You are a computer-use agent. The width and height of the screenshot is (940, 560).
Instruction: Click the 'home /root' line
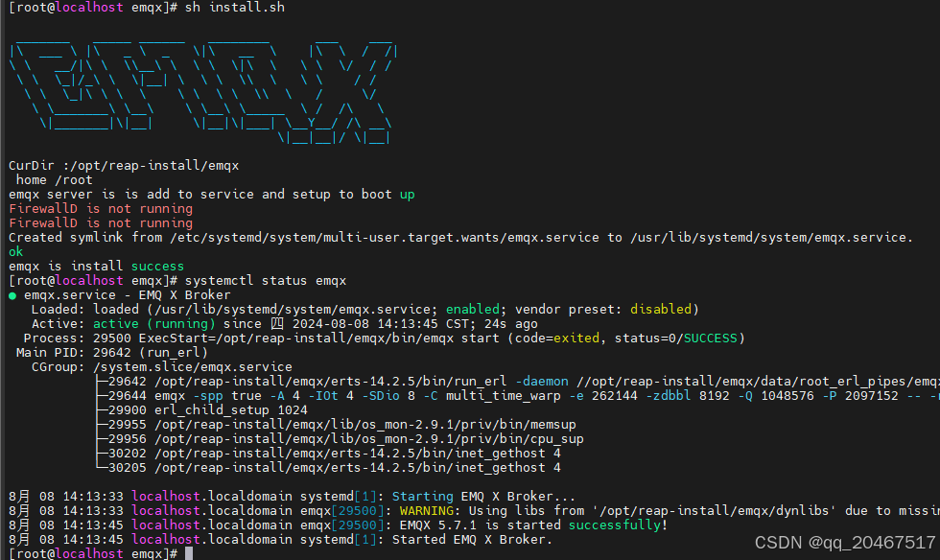pyautogui.click(x=55, y=180)
